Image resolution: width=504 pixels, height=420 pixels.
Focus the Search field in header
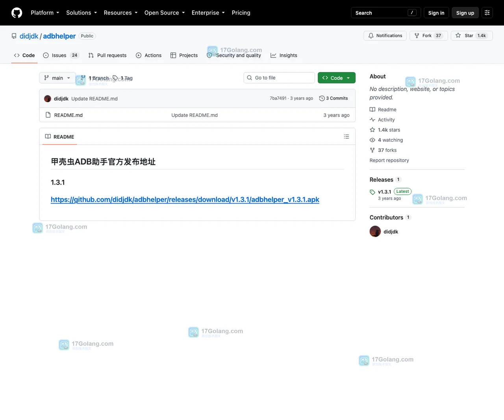coord(386,13)
